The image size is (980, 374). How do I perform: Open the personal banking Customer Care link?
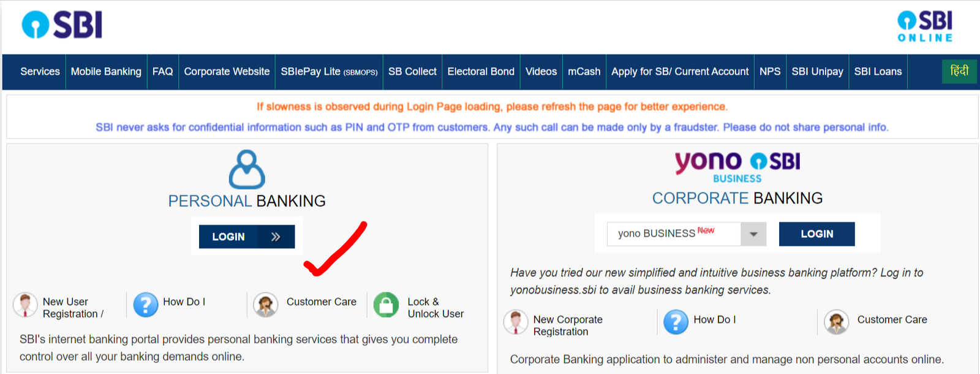(x=321, y=302)
